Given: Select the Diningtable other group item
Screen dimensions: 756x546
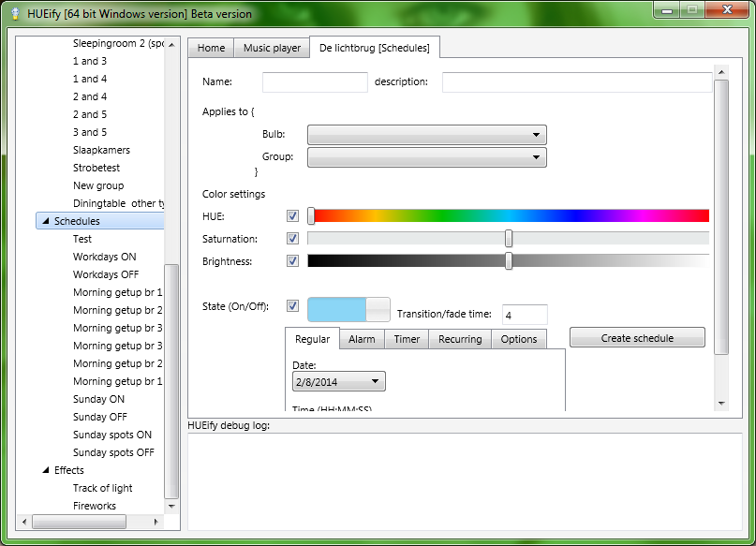Looking at the screenshot, I should click(118, 203).
